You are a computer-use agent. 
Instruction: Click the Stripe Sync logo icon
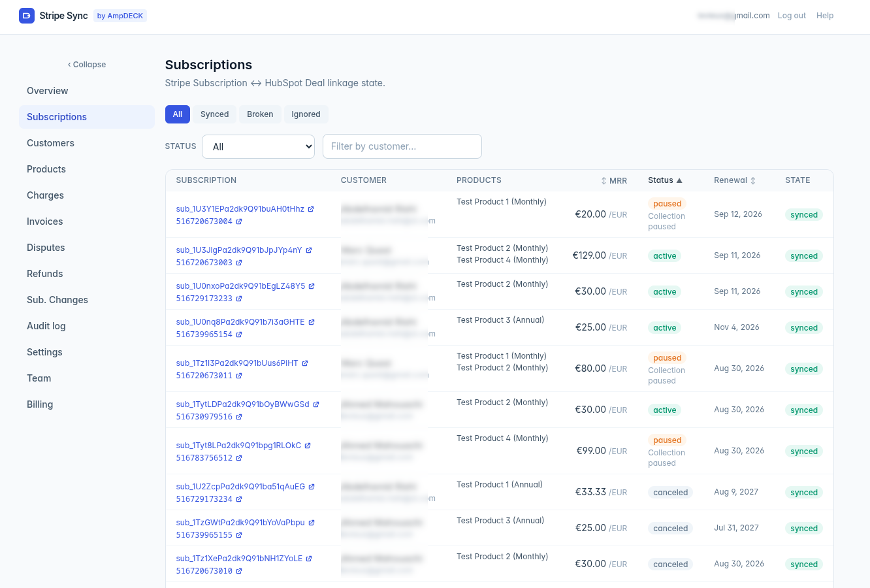[27, 16]
